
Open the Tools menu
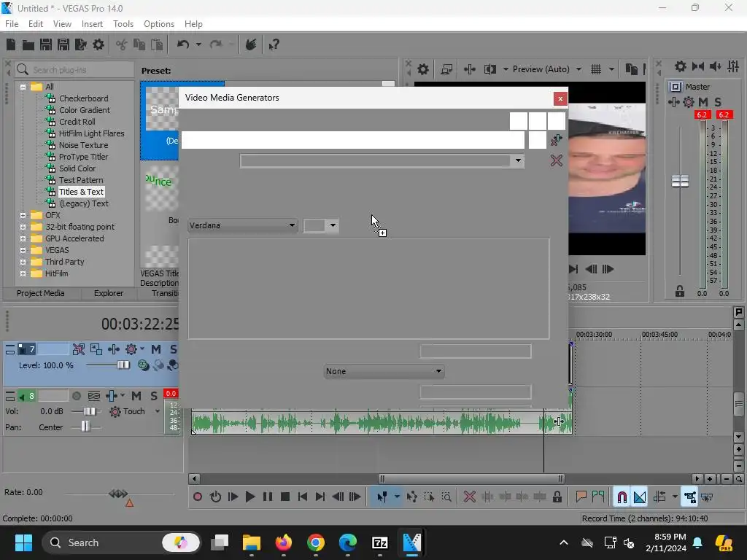pyautogui.click(x=123, y=24)
